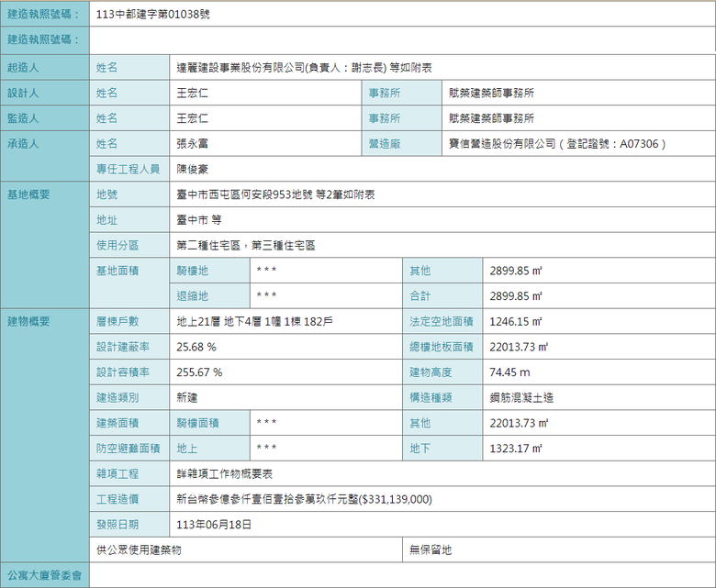Select permit number 113中都建字第01038號
The width and height of the screenshot is (716, 588).
[x=153, y=15]
